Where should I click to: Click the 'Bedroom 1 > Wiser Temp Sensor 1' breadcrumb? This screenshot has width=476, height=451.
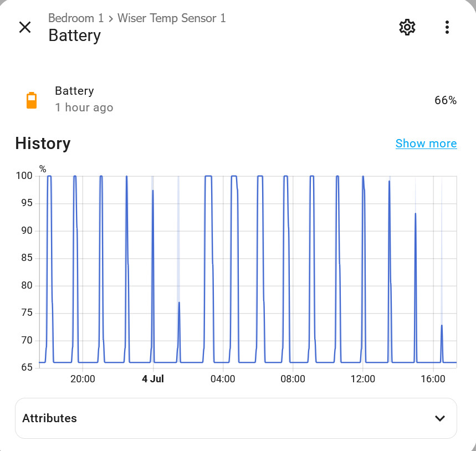(137, 18)
